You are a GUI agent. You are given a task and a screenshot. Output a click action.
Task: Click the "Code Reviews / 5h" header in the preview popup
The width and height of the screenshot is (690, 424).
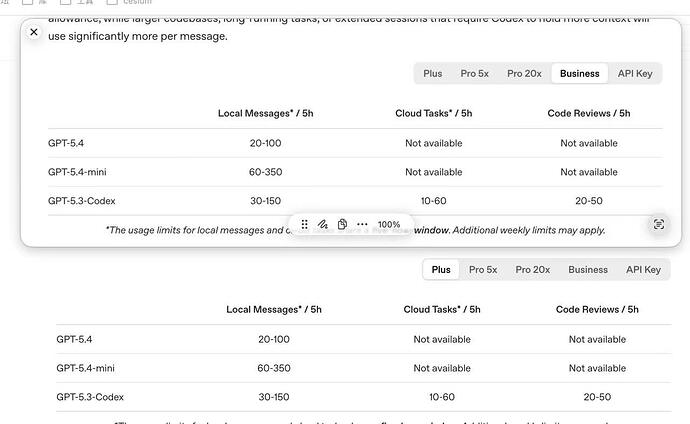pyautogui.click(x=589, y=113)
